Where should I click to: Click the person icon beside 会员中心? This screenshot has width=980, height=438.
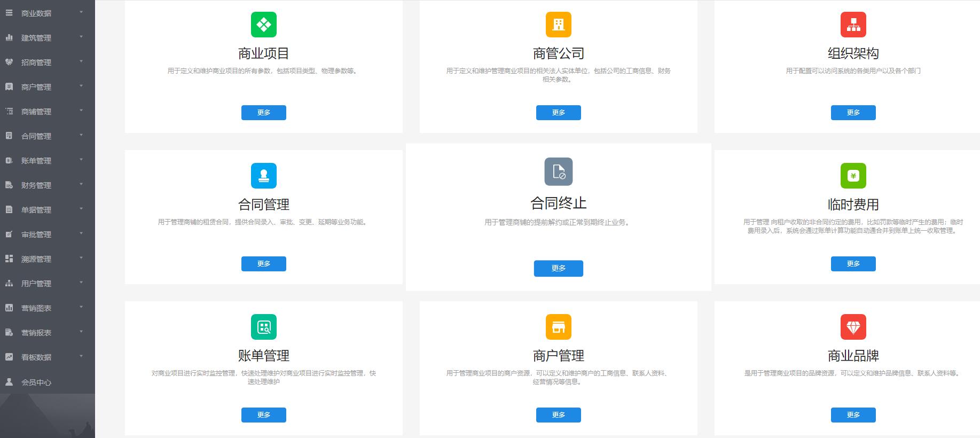point(9,382)
